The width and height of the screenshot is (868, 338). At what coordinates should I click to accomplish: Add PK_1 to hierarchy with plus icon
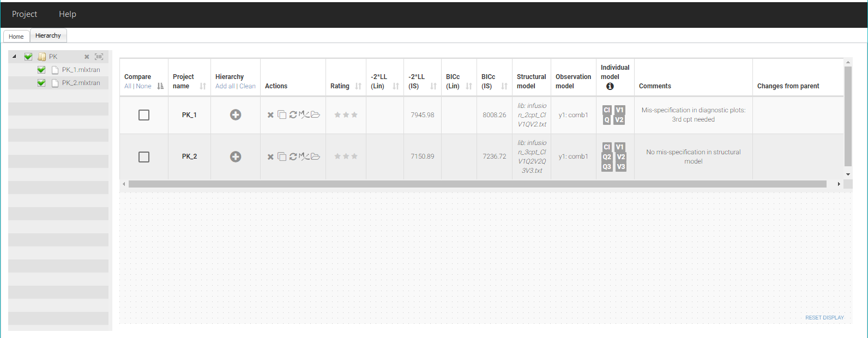pyautogui.click(x=236, y=115)
